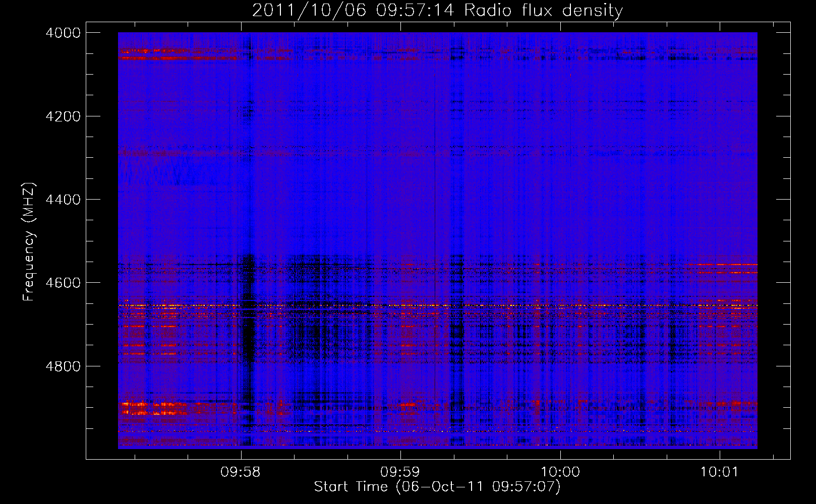This screenshot has height=504, width=816.
Task: Click the 10:01 time tick label
Action: [x=719, y=472]
